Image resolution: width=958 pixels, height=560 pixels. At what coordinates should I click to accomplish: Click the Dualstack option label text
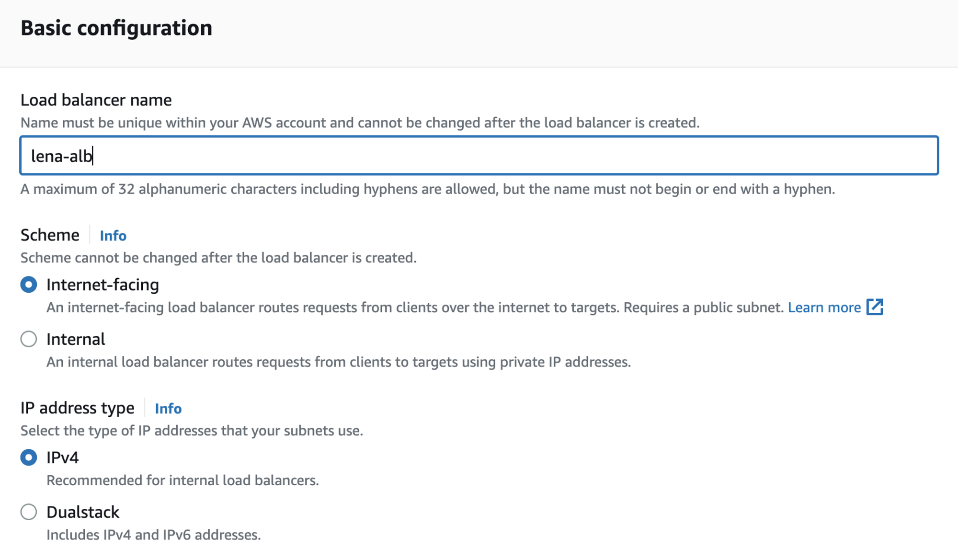(x=83, y=512)
